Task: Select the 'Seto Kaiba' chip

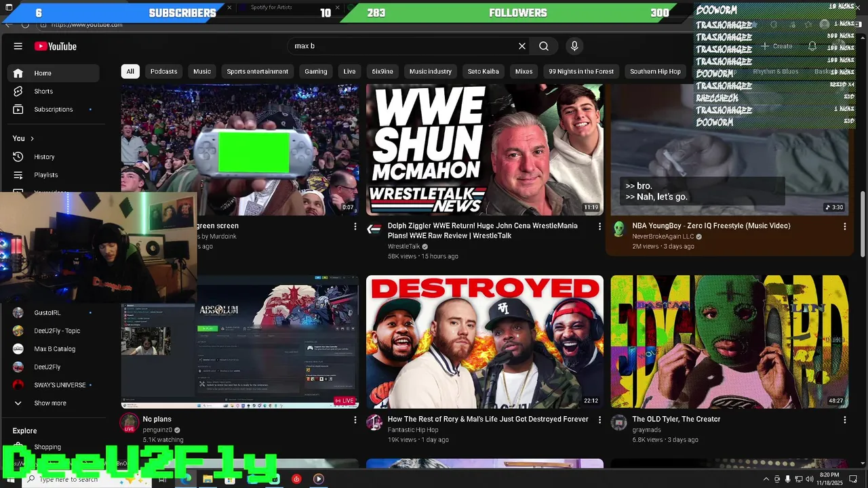Action: point(483,71)
